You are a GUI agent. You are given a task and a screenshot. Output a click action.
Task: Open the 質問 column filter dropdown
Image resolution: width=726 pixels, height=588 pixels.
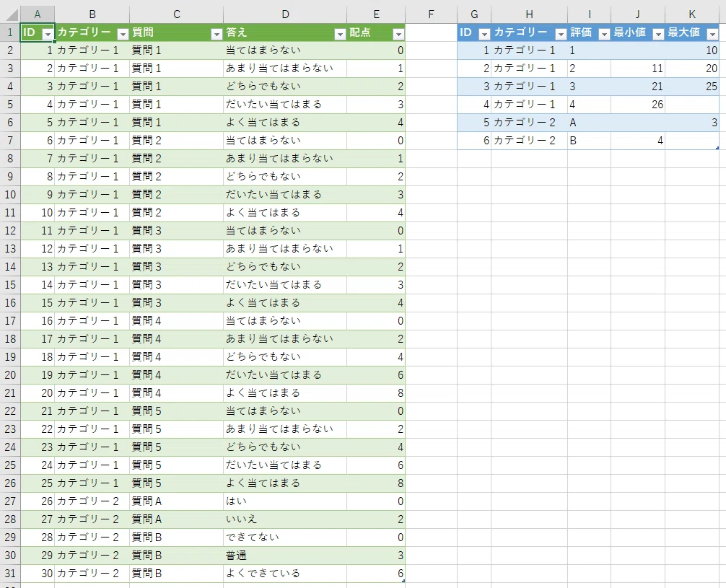pyautogui.click(x=217, y=34)
